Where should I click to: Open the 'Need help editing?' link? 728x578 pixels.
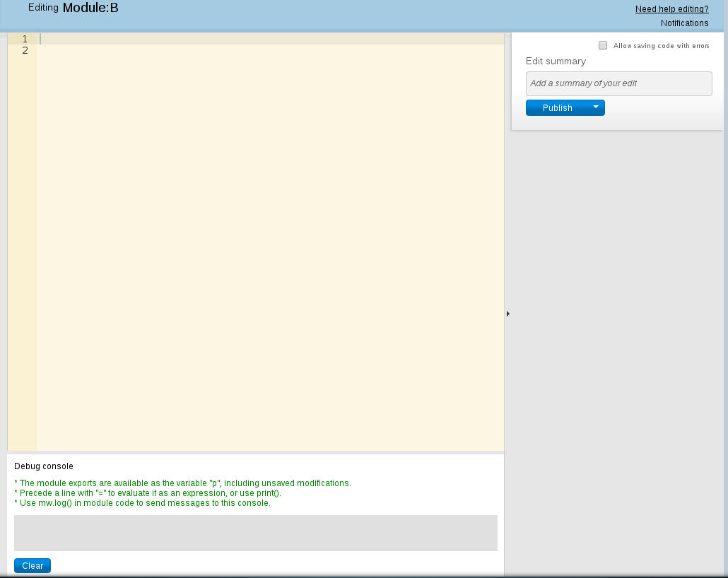(671, 9)
